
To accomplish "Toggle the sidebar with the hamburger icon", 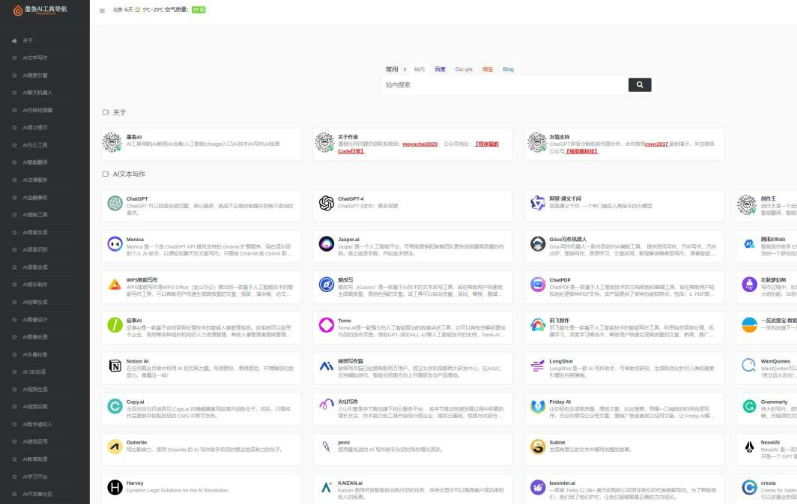I will pos(102,11).
